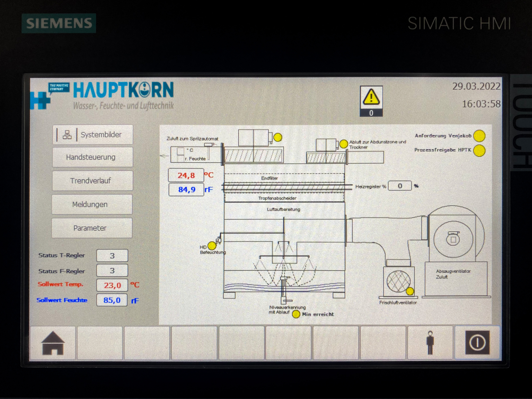Edit the Sollwert Temp. setpoint field
The width and height of the screenshot is (532, 399).
pos(112,285)
